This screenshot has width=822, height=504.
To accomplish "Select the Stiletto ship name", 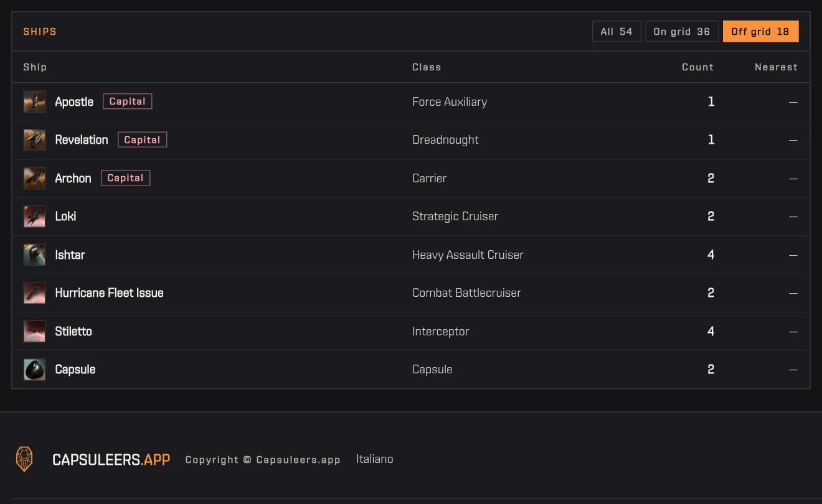I will [x=73, y=332].
